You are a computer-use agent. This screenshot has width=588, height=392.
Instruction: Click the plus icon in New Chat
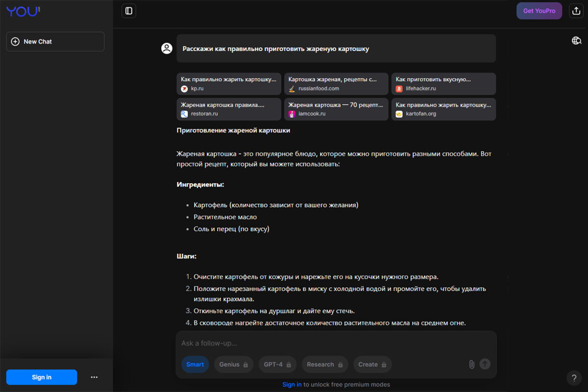click(15, 42)
